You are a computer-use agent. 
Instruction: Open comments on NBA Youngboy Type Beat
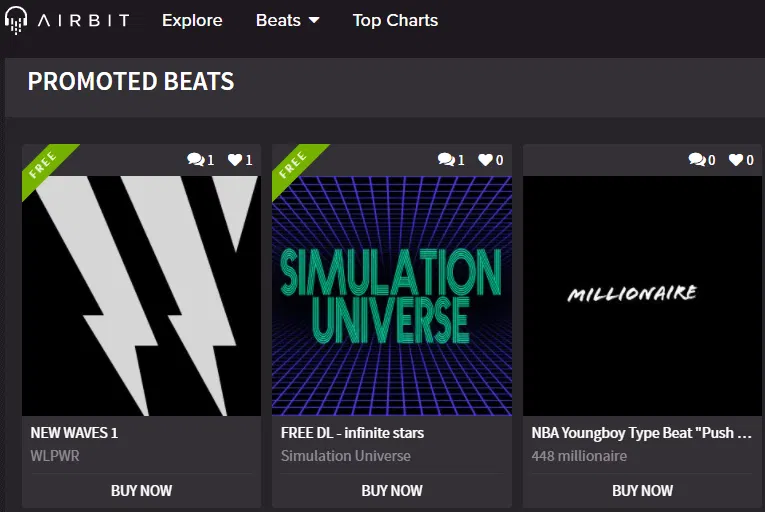coord(697,160)
